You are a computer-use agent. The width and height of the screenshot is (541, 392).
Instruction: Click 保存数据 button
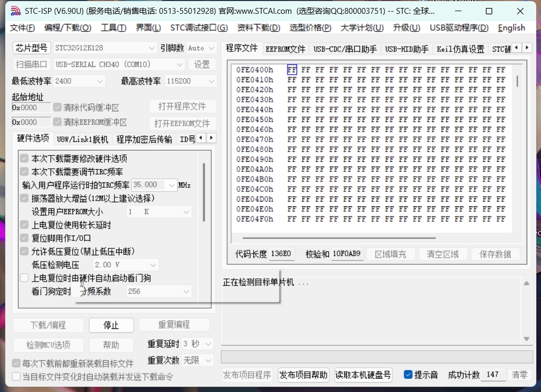pyautogui.click(x=495, y=254)
